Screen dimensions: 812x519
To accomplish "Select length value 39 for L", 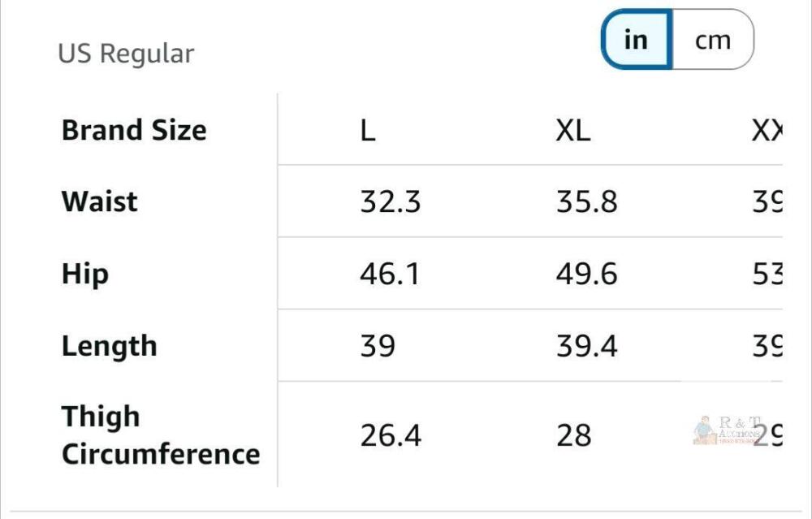I will (x=378, y=346).
